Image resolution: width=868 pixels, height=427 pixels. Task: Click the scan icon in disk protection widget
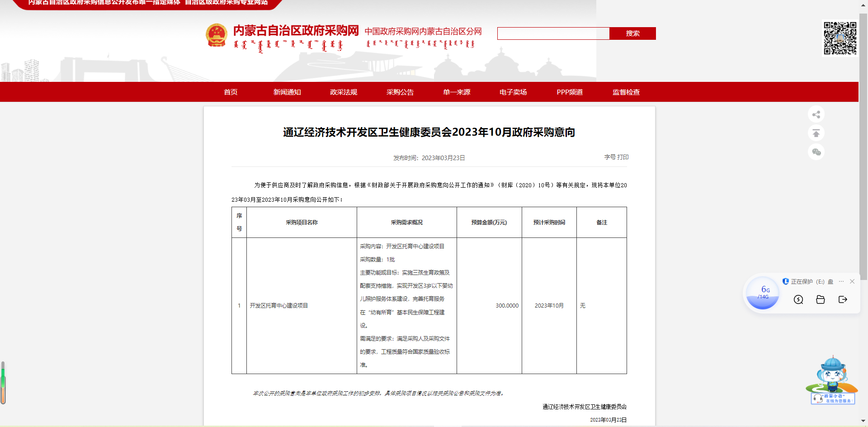pyautogui.click(x=798, y=299)
